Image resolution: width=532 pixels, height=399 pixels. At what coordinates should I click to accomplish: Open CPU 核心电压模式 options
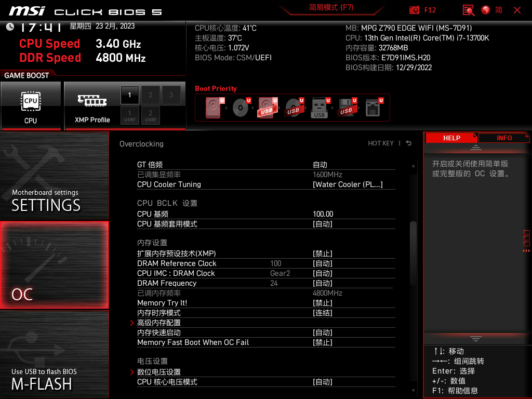[x=266, y=382]
